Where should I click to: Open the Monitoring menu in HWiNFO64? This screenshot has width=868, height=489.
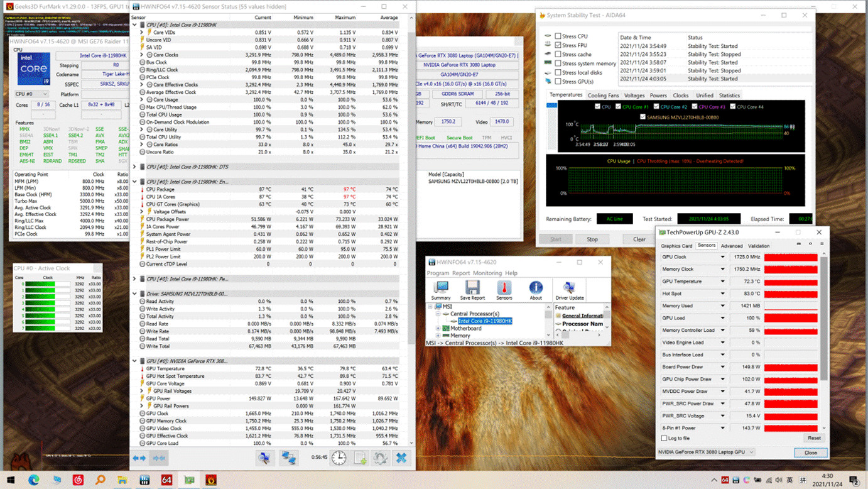click(487, 273)
